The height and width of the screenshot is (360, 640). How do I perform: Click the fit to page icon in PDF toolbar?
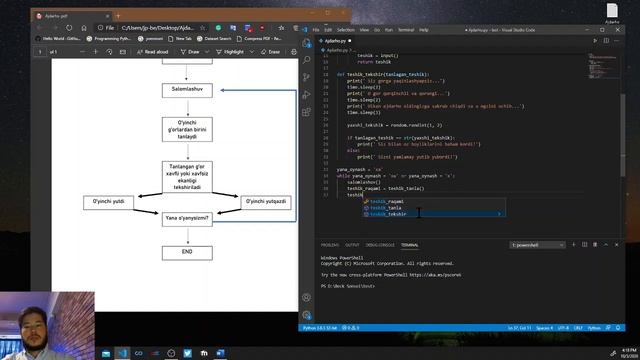click(x=122, y=52)
